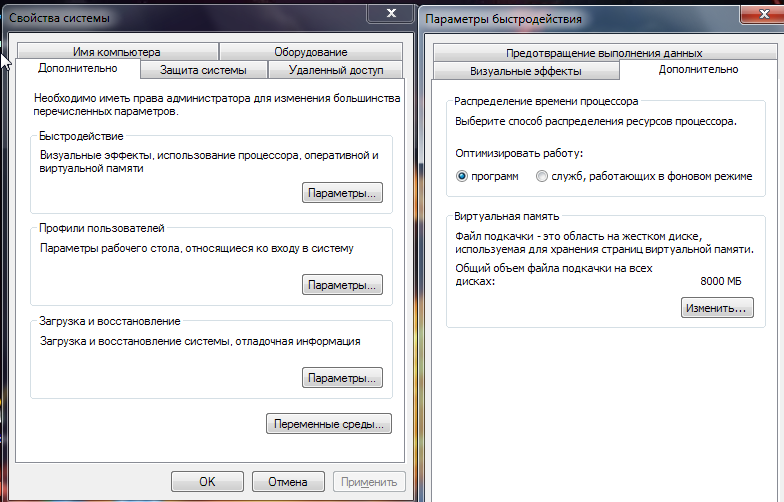The image size is (784, 502).
Task: Click the Параметры быстродействия title text
Action: pos(504,19)
